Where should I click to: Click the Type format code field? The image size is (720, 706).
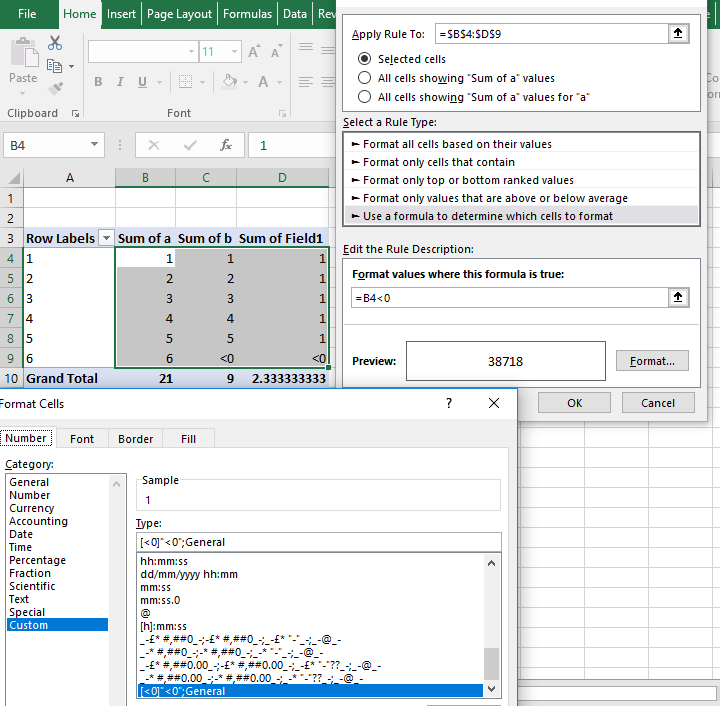tap(319, 542)
